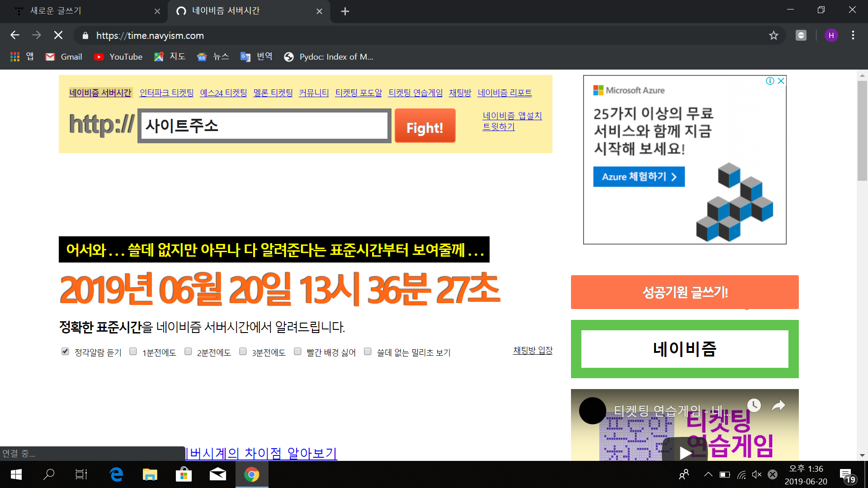Open the 채팅방 nav link
This screenshot has height=488, width=868.
(460, 93)
